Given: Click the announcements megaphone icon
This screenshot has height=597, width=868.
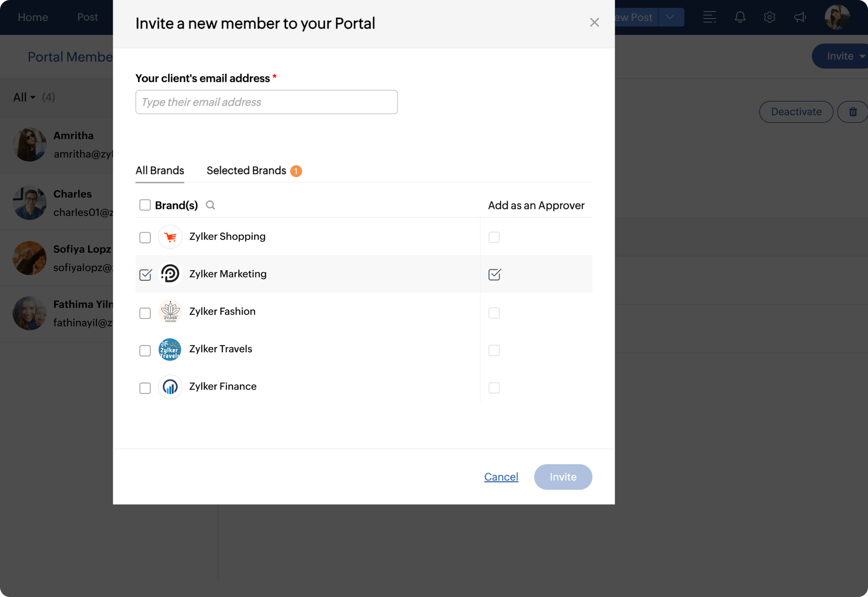Looking at the screenshot, I should [800, 17].
